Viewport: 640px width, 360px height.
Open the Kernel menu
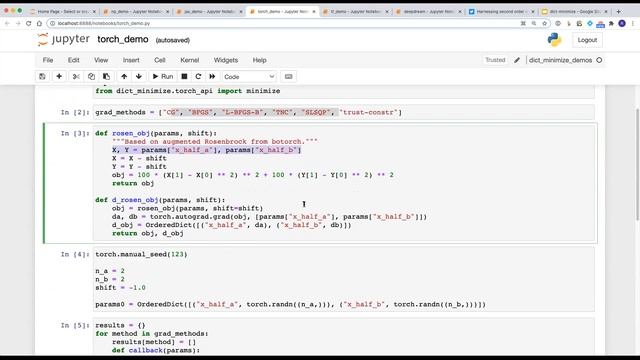pyautogui.click(x=190, y=60)
